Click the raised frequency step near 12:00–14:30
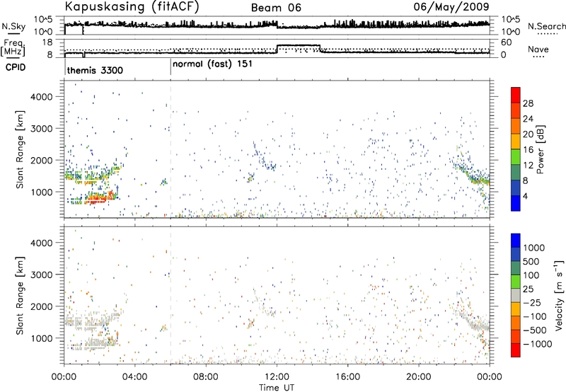Image resolution: width=566 pixels, height=392 pixels. click(299, 46)
